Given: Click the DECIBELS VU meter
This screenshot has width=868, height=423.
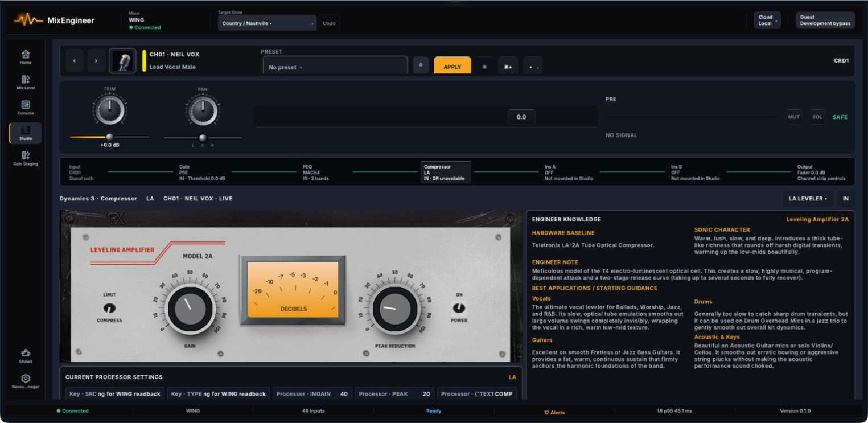Looking at the screenshot, I should click(293, 290).
